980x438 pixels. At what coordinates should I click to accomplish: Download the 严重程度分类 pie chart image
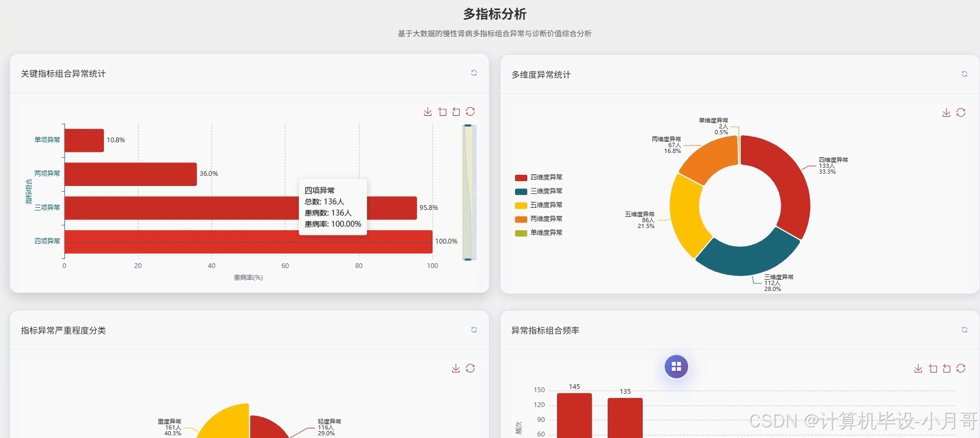click(456, 368)
